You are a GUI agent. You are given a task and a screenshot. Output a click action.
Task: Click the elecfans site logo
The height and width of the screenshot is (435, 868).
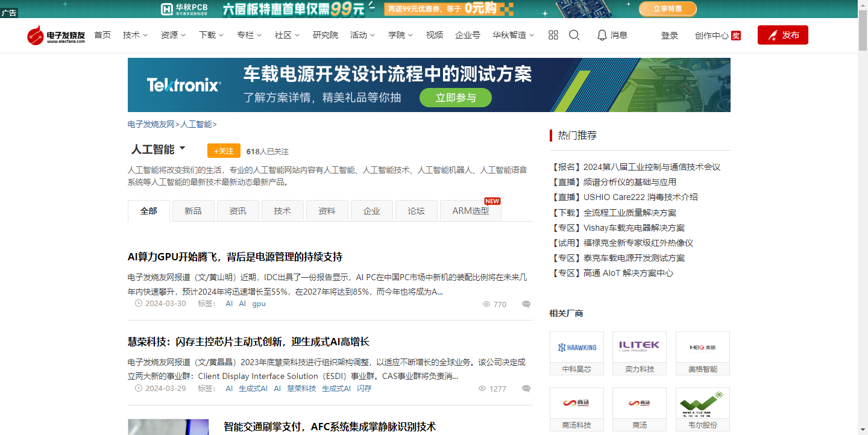pyautogui.click(x=56, y=36)
